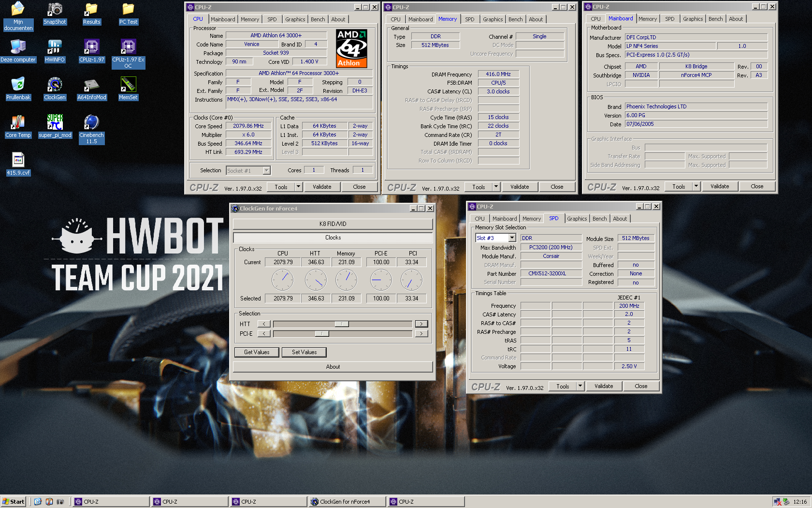Image resolution: width=812 pixels, height=508 pixels.
Task: Click PCI-E slider right arrow button
Action: [421, 333]
